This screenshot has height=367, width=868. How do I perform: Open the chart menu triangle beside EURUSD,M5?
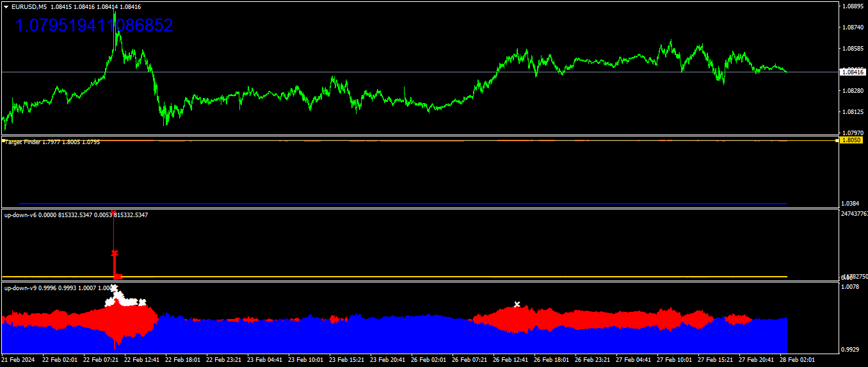pyautogui.click(x=6, y=6)
